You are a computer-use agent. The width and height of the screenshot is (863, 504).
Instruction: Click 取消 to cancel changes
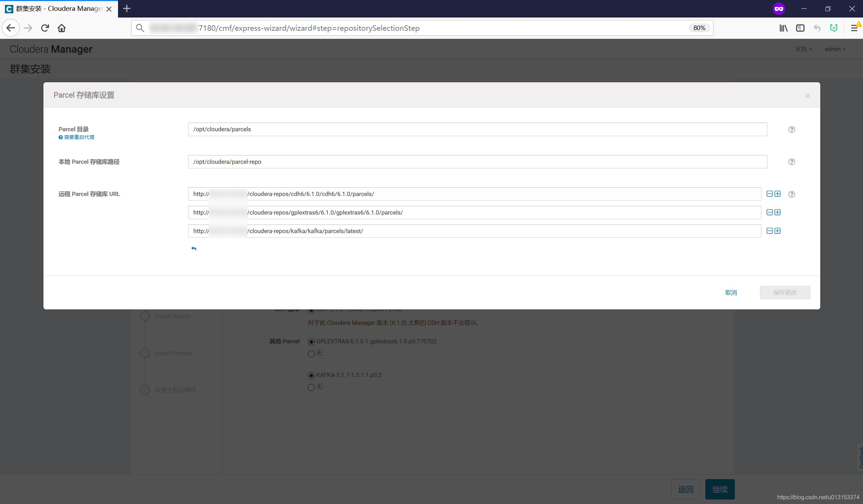731,293
